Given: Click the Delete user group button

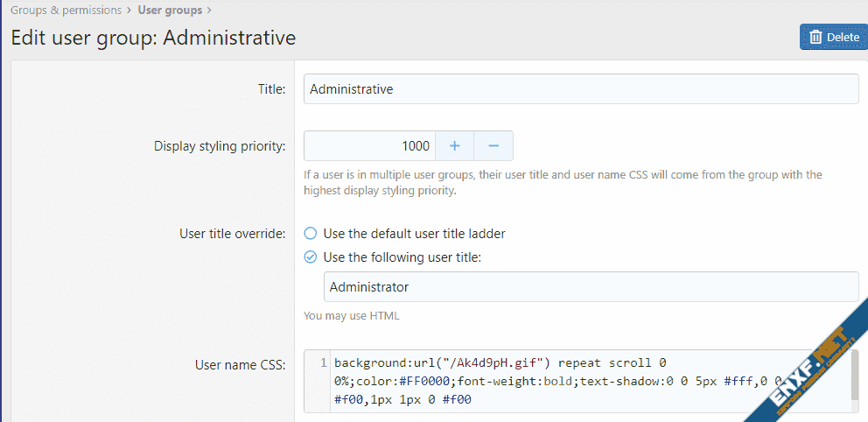Looking at the screenshot, I should coord(833,37).
